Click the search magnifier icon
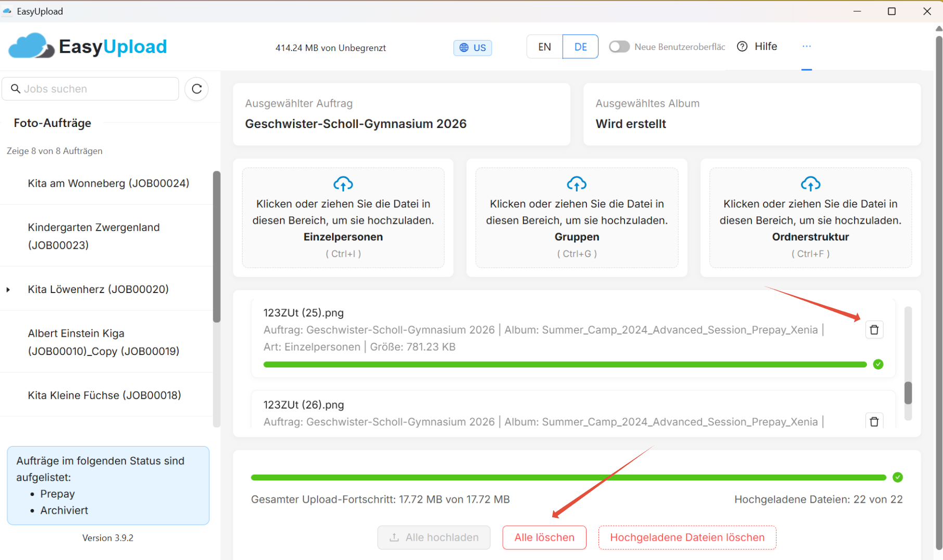 (16, 89)
